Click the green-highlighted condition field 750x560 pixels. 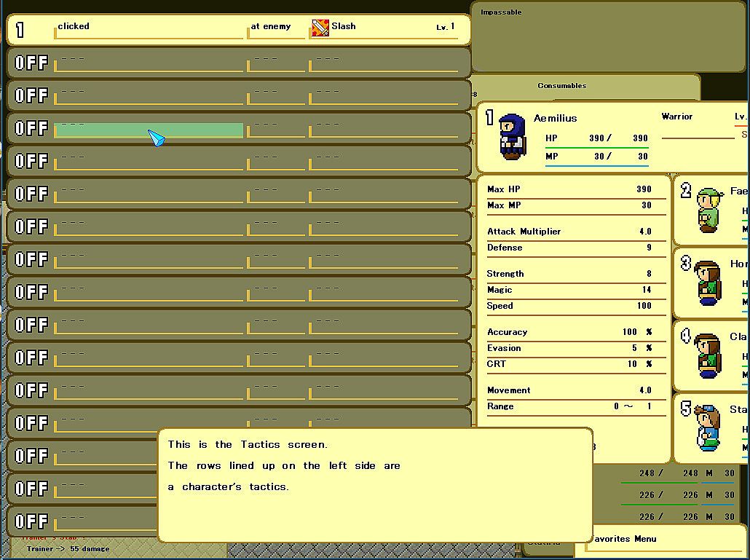149,130
